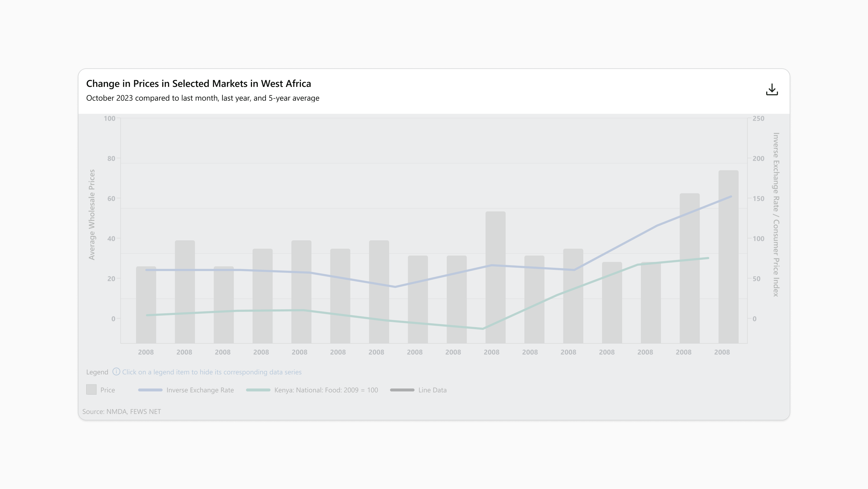
Task: Click the Average Wholesale Prices axis label
Action: point(92,215)
